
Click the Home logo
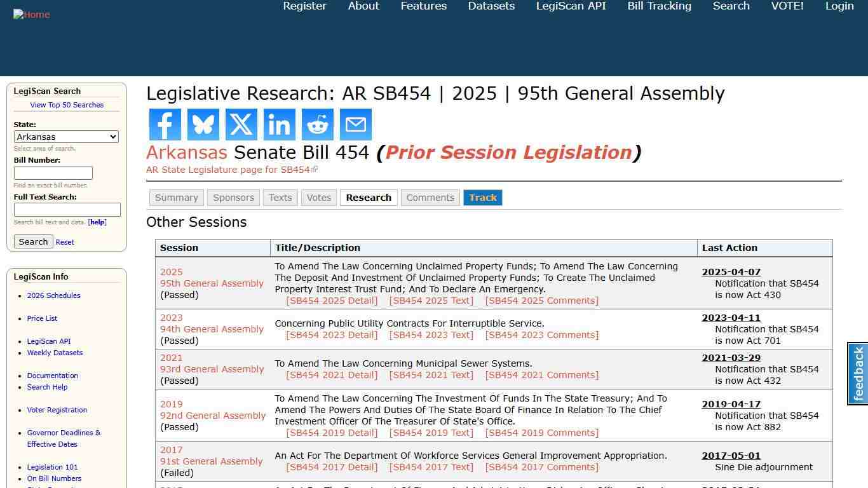click(x=31, y=14)
